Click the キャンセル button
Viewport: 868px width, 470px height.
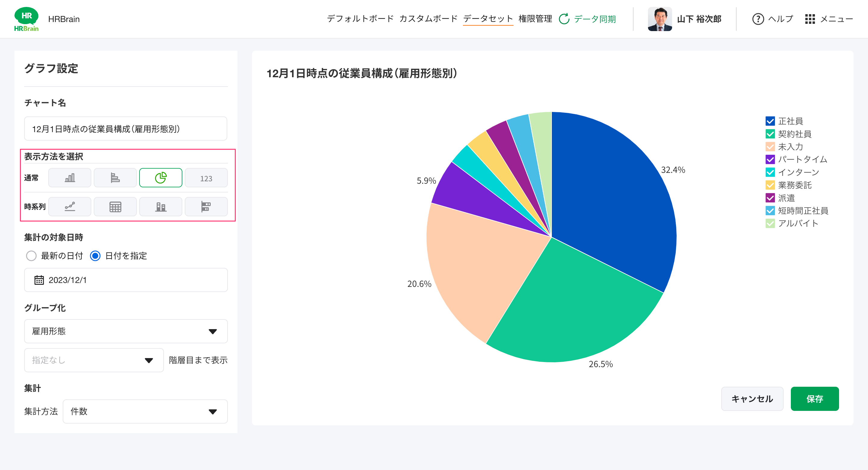tap(752, 399)
